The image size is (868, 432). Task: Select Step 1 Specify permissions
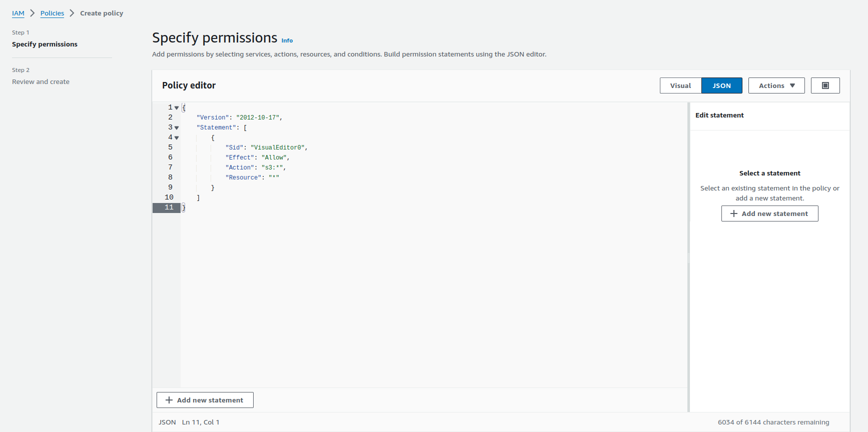[x=45, y=44]
